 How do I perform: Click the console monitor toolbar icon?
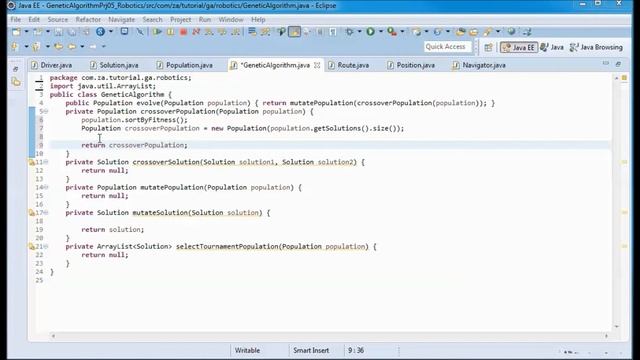(124, 31)
